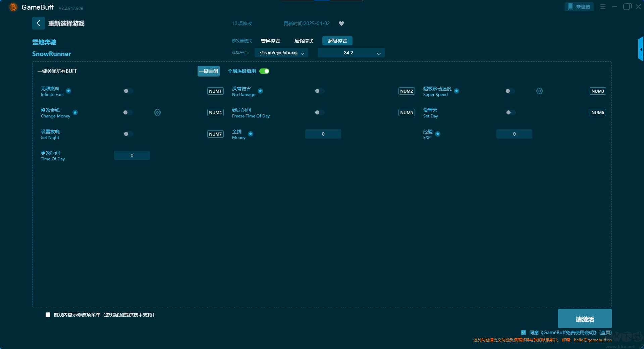The width and height of the screenshot is (644, 349).
Task: Check the in-game cheat menu display checkbox
Action: point(48,315)
